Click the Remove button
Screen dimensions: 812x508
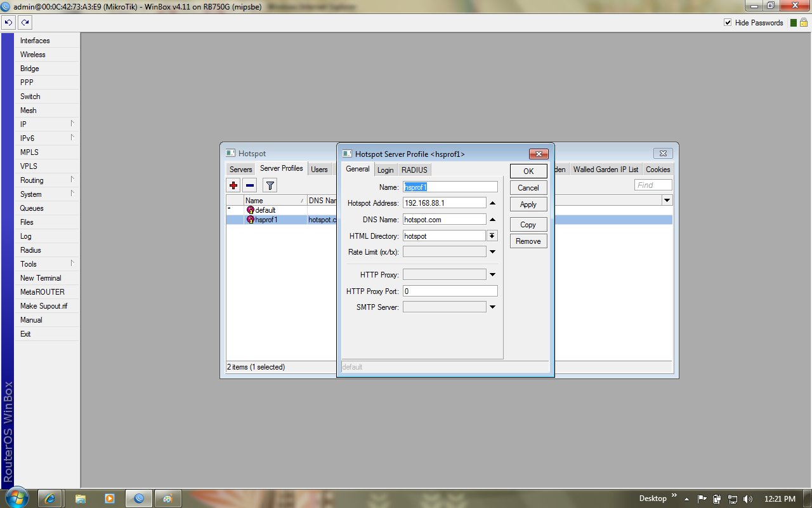point(528,241)
